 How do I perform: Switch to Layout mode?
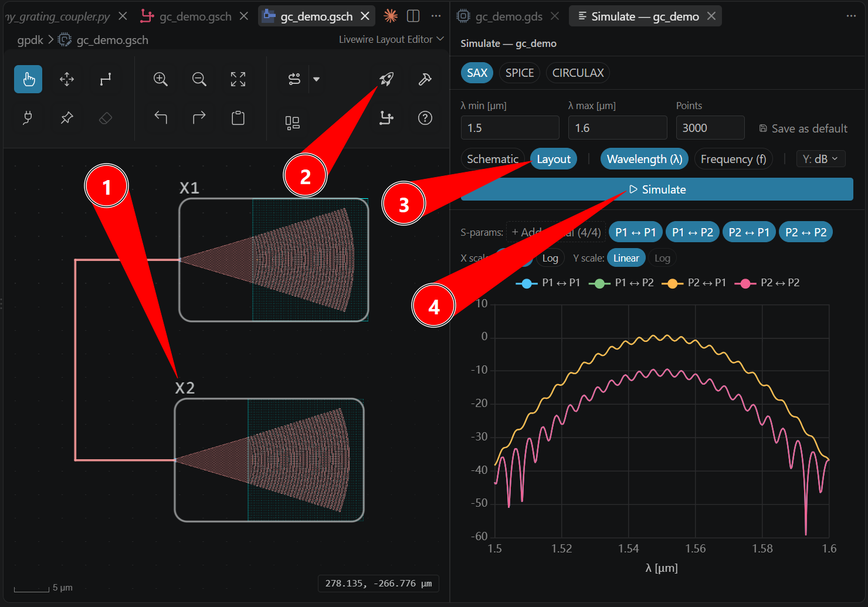pos(554,159)
